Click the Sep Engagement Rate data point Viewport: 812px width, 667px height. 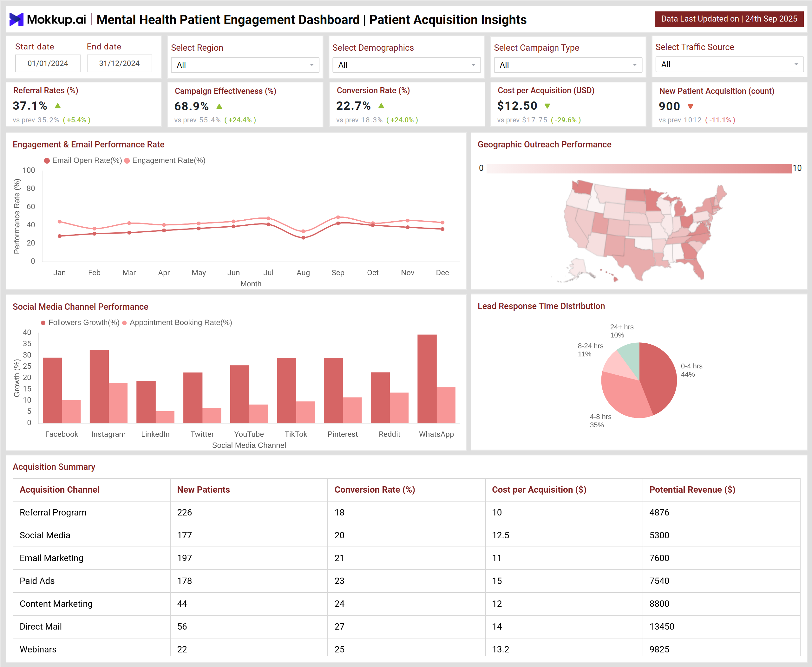pos(338,217)
